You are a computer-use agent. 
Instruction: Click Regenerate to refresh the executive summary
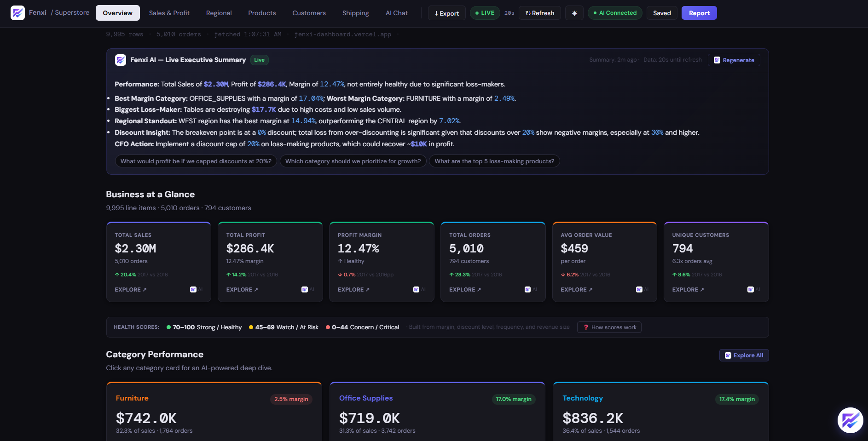734,60
